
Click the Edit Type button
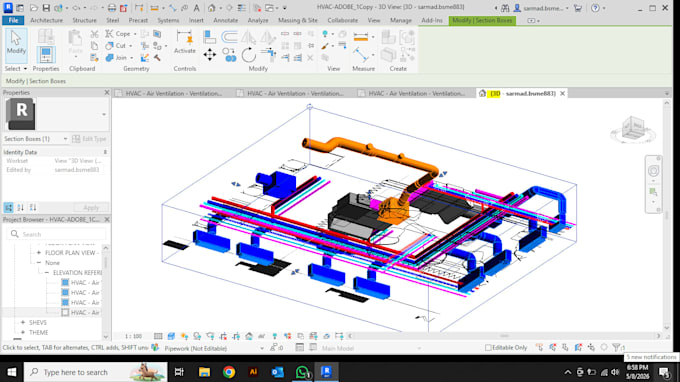[x=89, y=139]
